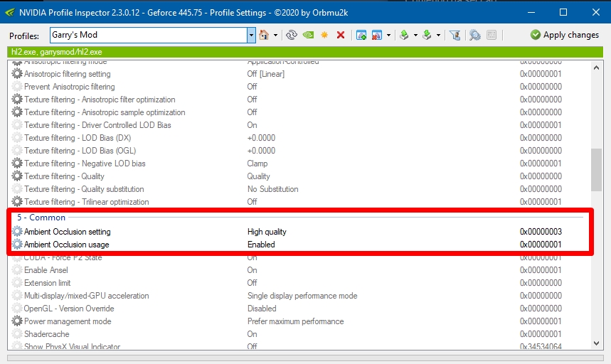Image resolution: width=611 pixels, height=364 pixels.
Task: Click the remove application from profile icon
Action: coord(377,35)
